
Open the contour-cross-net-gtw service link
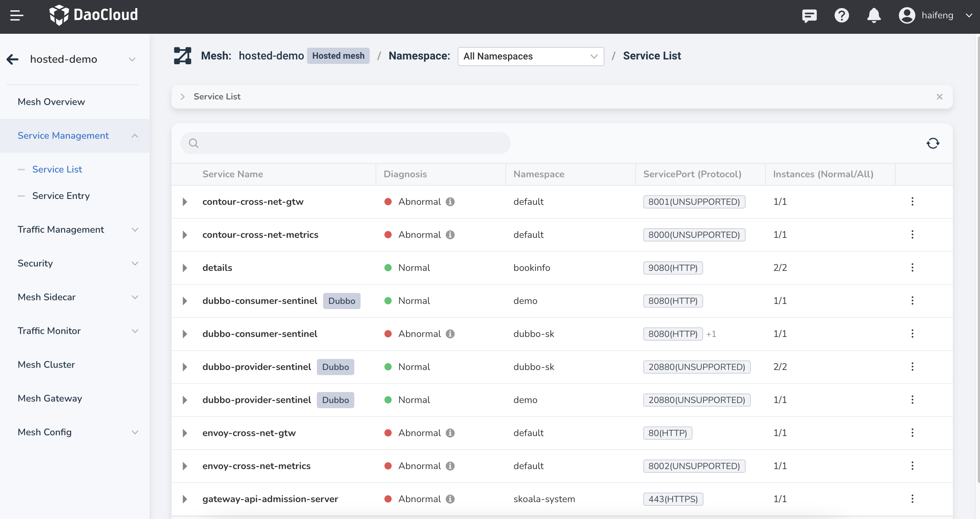(x=253, y=202)
